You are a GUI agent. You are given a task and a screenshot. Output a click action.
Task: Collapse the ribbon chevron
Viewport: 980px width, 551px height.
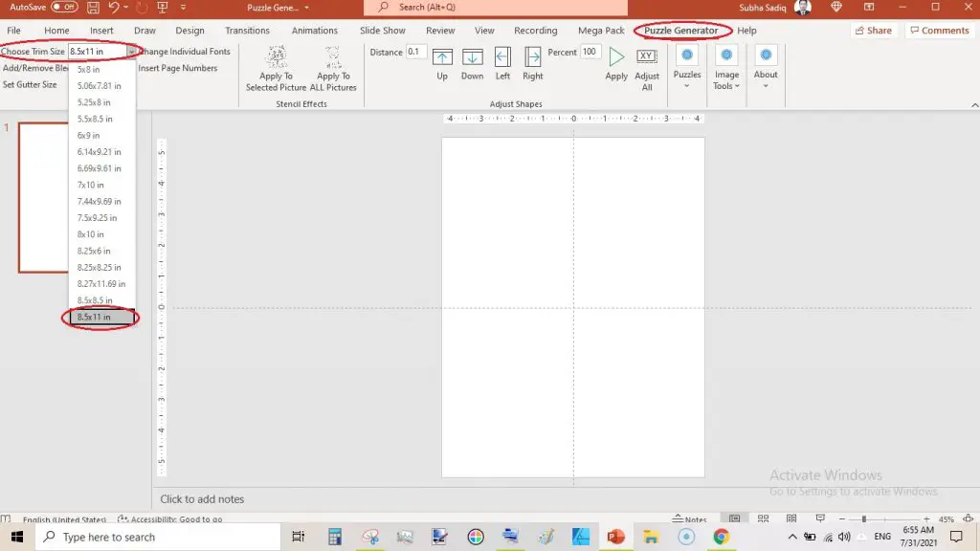[x=974, y=105]
